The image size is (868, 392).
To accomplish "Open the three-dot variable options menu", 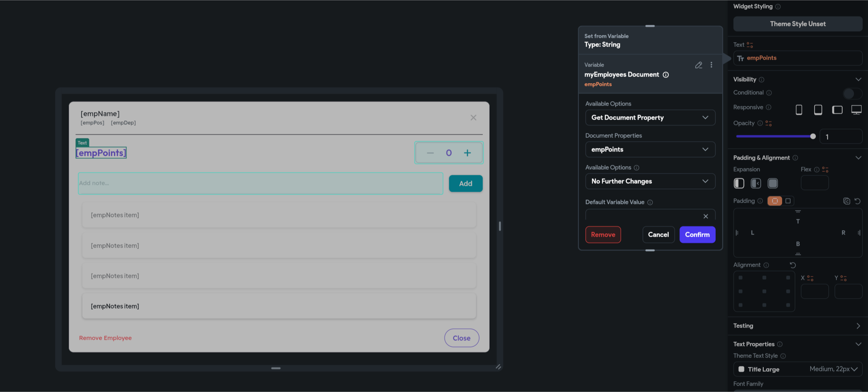I will (712, 65).
